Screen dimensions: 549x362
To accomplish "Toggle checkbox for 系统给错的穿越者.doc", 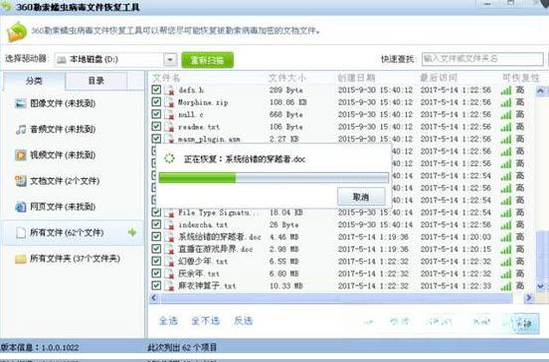I will coord(156,236).
